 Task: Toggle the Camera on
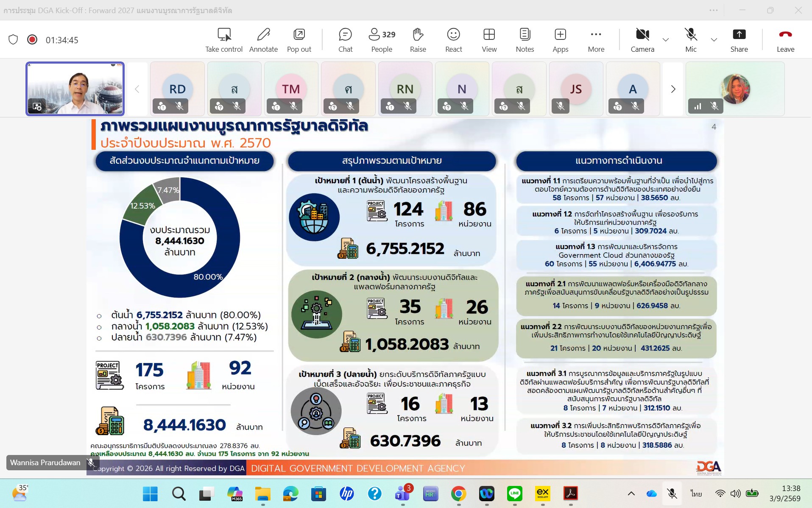click(642, 40)
